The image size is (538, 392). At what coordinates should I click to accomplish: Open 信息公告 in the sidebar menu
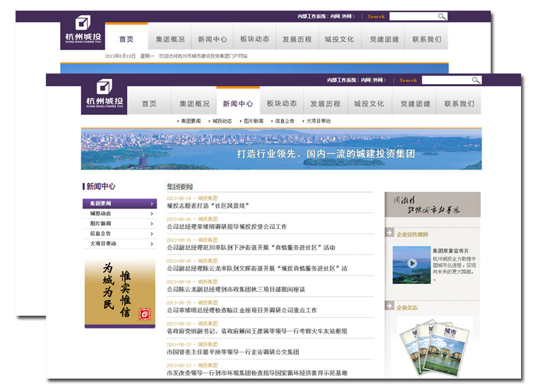click(101, 233)
